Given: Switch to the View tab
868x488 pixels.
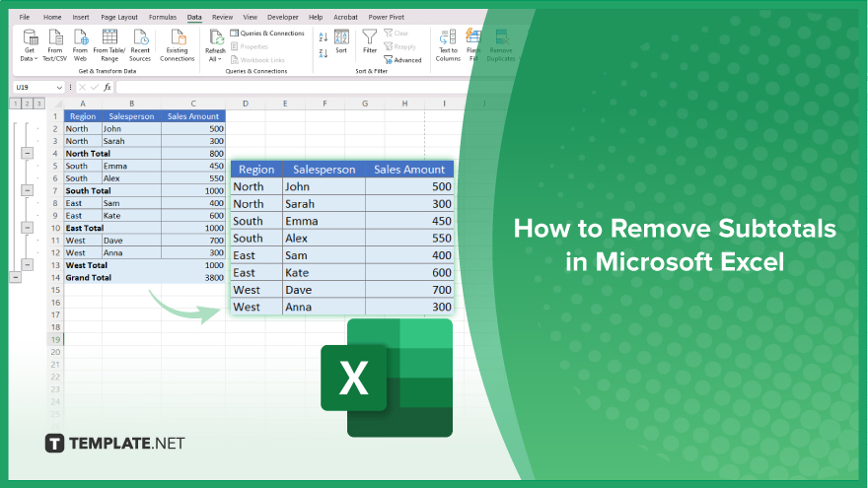Looking at the screenshot, I should tap(251, 17).
